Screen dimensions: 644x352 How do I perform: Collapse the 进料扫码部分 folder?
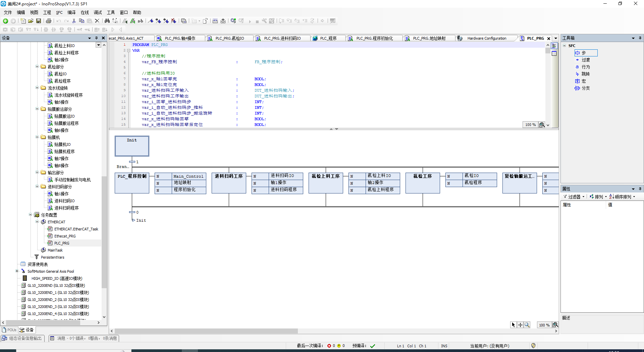click(37, 186)
